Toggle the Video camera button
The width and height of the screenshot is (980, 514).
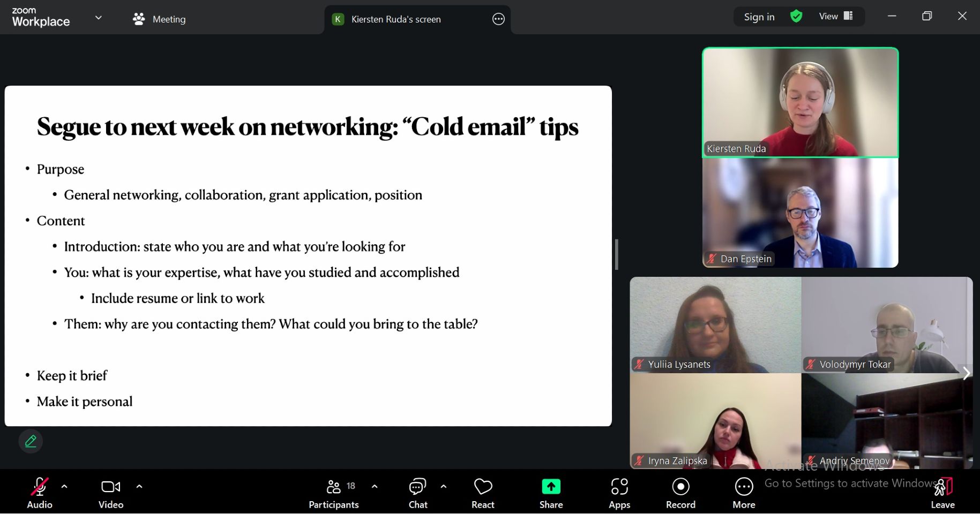[111, 493]
